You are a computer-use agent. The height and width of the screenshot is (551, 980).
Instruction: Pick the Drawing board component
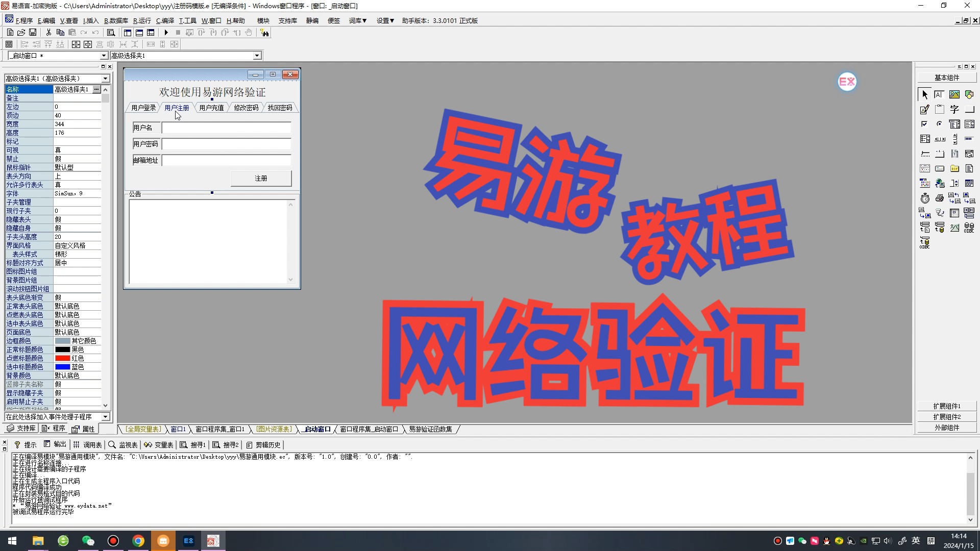(x=925, y=109)
